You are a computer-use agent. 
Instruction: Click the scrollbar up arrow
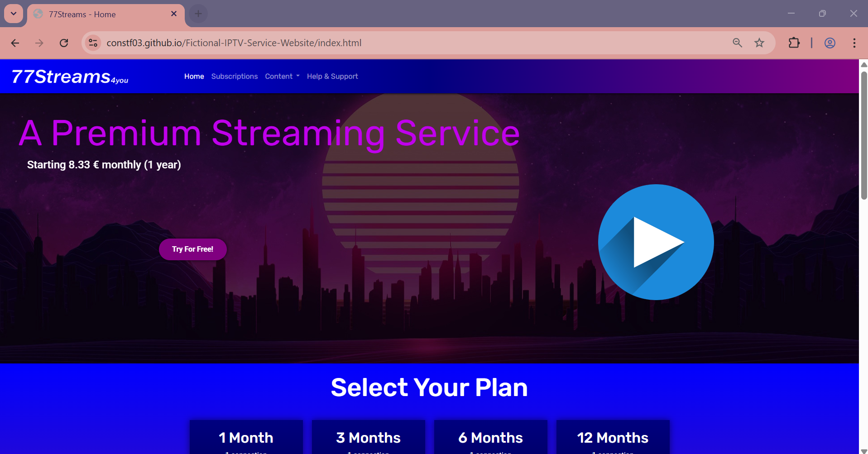[863, 64]
